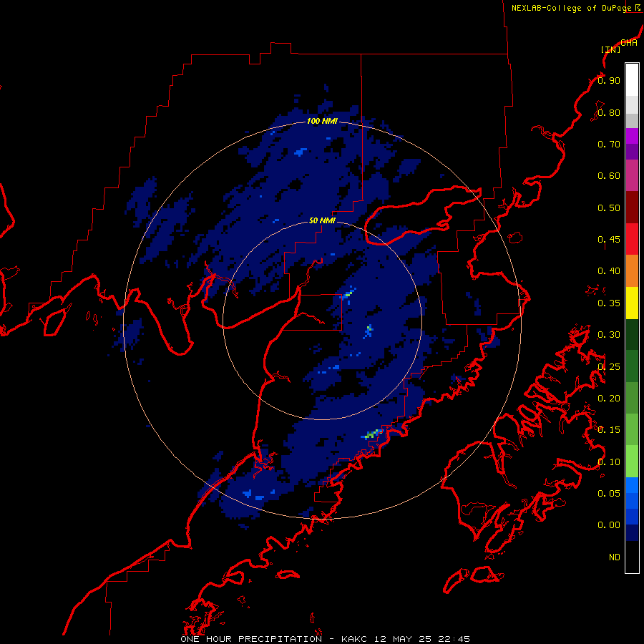644x644 pixels.
Task: Select the light green swatch near 0.10
Action: [x=632, y=462]
